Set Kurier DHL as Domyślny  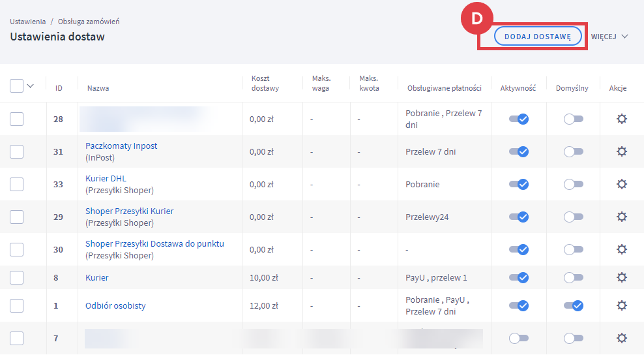[574, 184]
